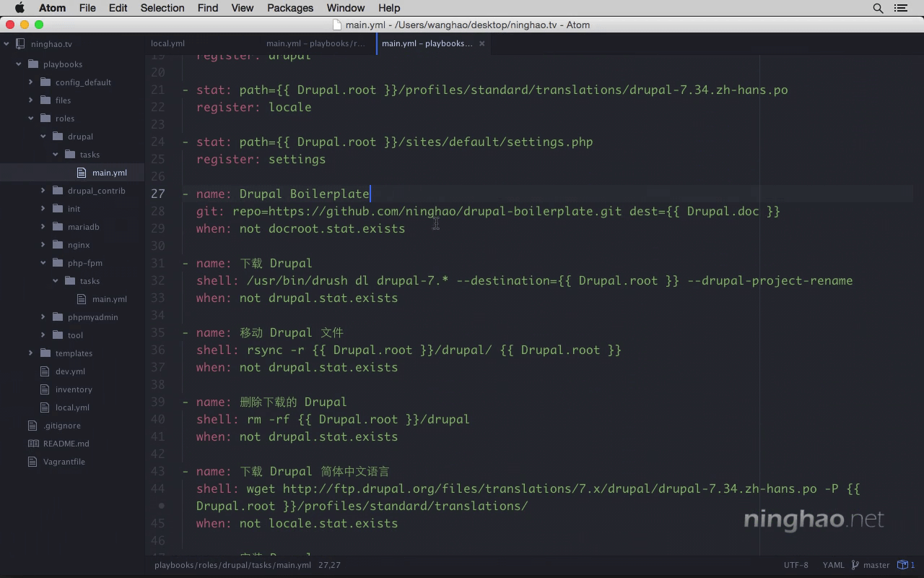This screenshot has width=924, height=578.
Task: Collapse the roles folder arrow
Action: click(31, 118)
